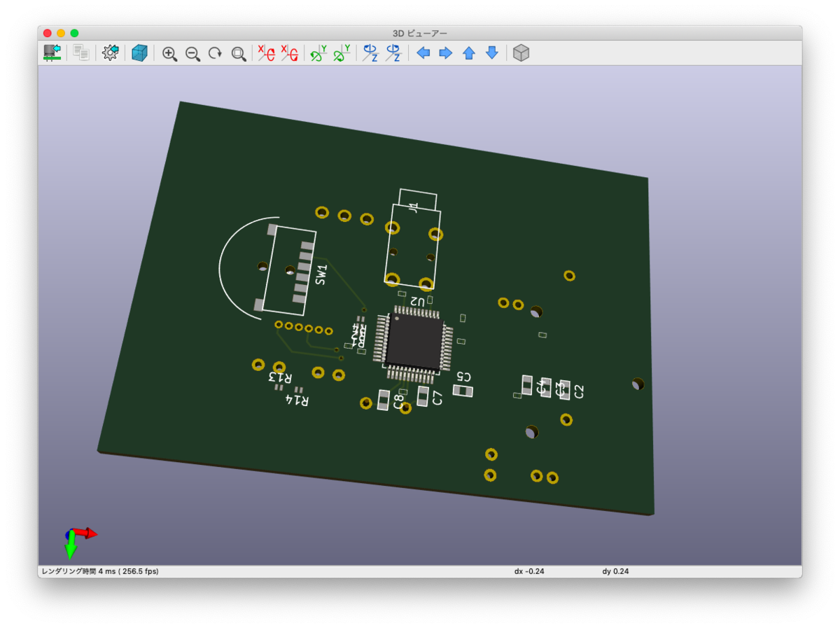
Task: Minimize the 3D viewer window with the yellow button
Action: pos(61,33)
